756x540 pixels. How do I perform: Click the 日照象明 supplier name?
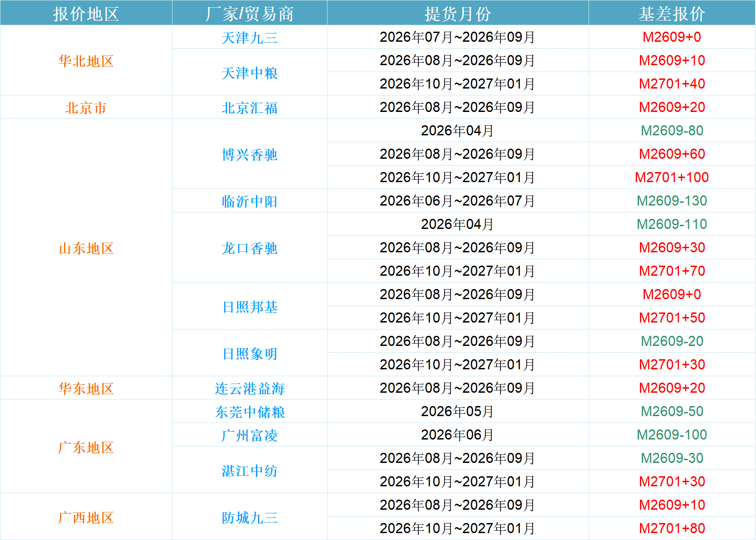click(x=250, y=354)
